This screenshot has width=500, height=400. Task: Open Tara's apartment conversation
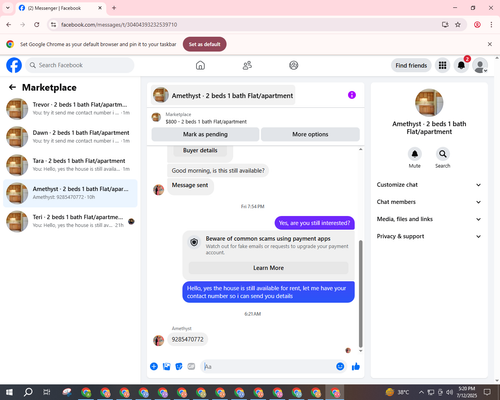point(70,165)
